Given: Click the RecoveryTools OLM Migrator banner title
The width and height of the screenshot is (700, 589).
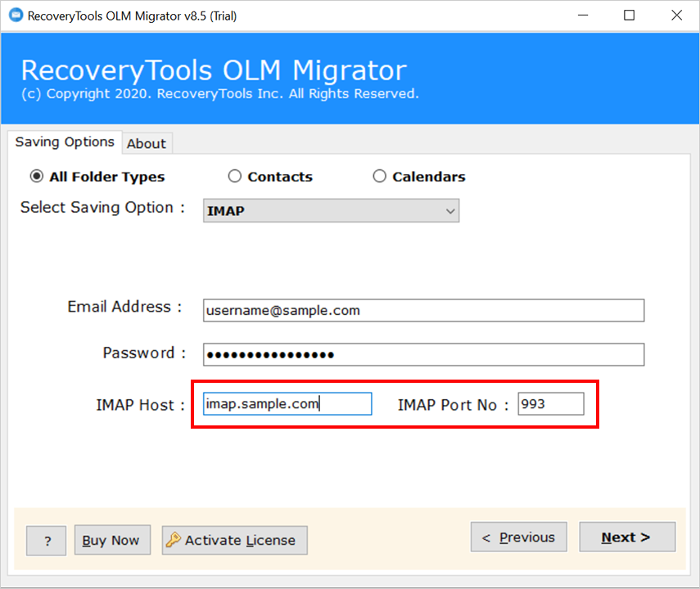Looking at the screenshot, I should 214,70.
